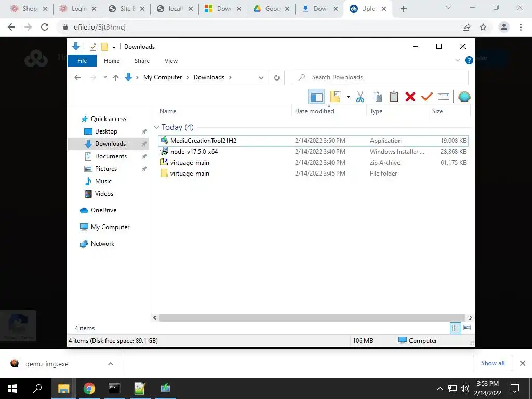The image size is (532, 399).
Task: Open My Computer in the navigation pane
Action: (x=110, y=227)
